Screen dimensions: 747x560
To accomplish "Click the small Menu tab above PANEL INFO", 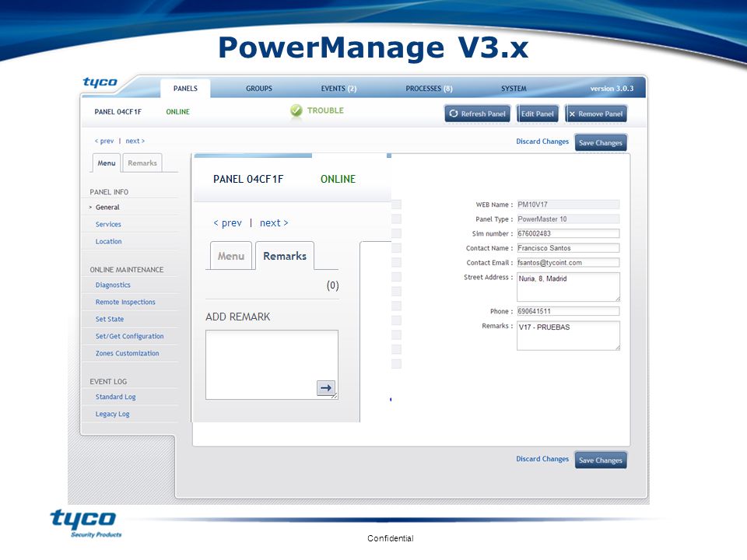I will pyautogui.click(x=107, y=163).
